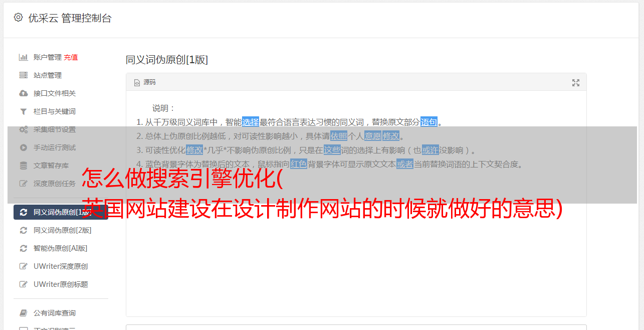Expand the 源码 panel to fullscreen
Image resolution: width=644 pixels, height=330 pixels.
pyautogui.click(x=576, y=83)
